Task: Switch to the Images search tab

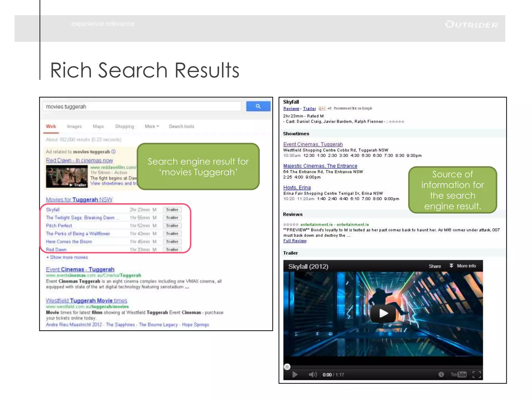Action: (74, 127)
